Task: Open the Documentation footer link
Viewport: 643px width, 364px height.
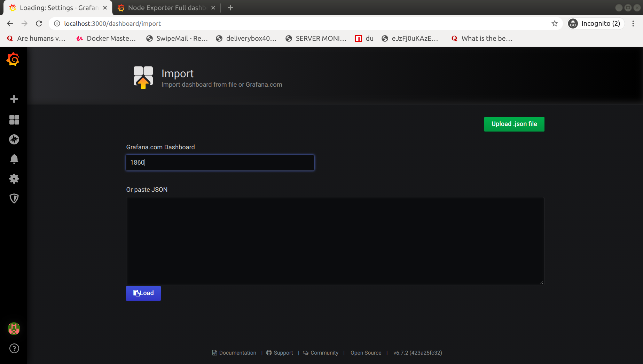Action: pos(234,353)
